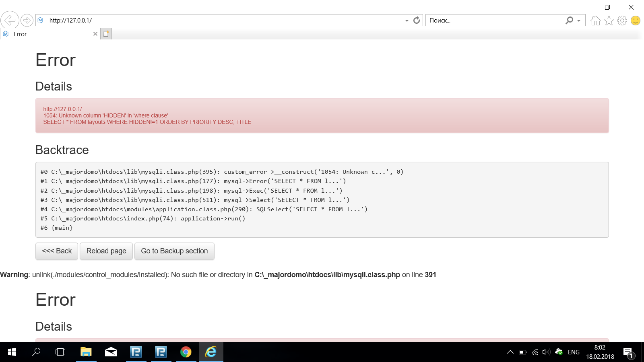Expand the search provider dropdown arrow

click(x=579, y=21)
